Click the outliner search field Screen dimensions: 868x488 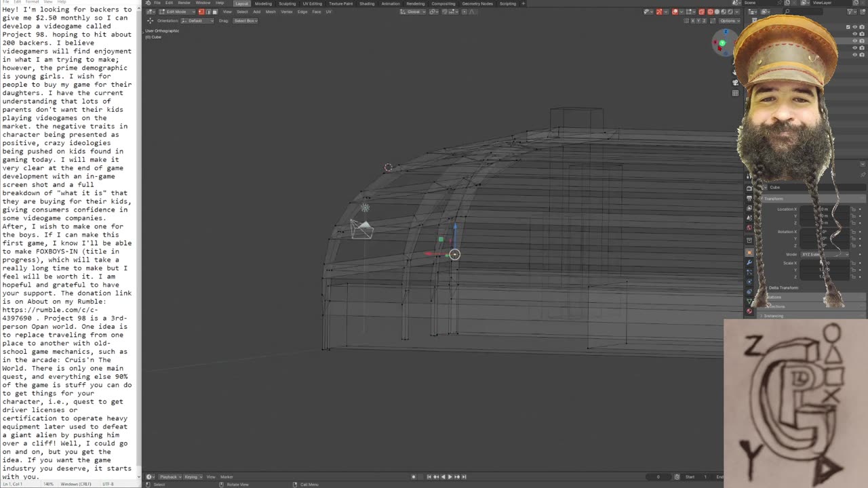(803, 12)
